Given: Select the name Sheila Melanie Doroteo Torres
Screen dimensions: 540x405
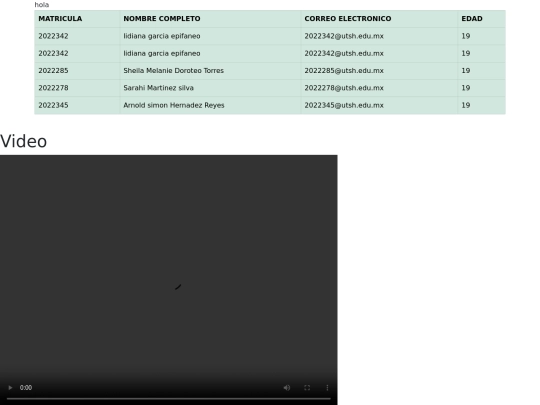Looking at the screenshot, I should 174,71.
